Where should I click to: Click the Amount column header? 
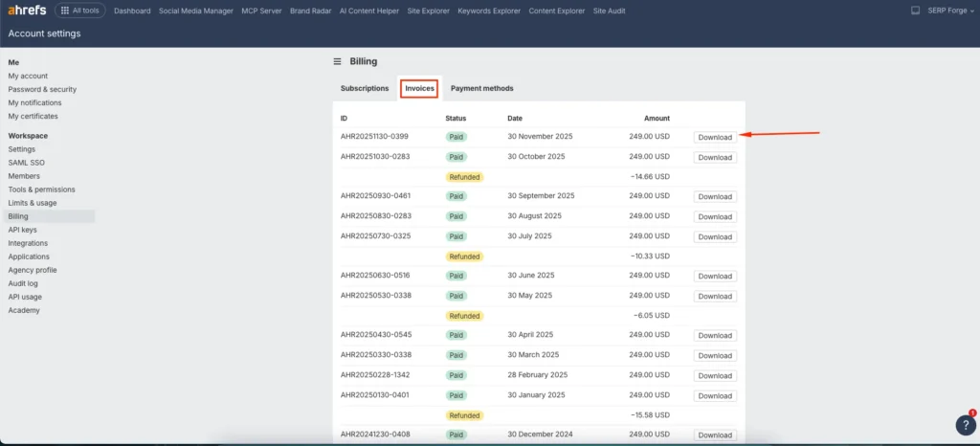click(657, 118)
